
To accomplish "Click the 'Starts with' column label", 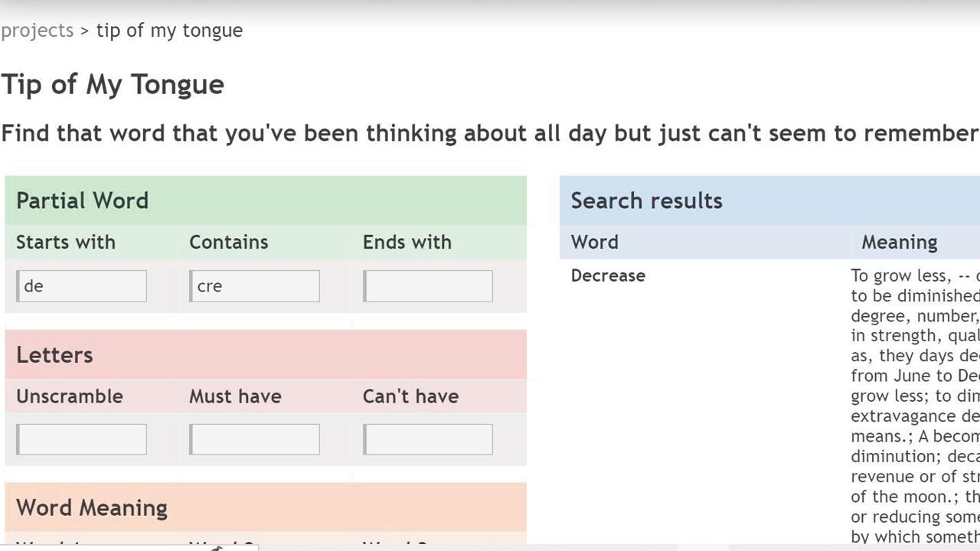I will [x=66, y=242].
